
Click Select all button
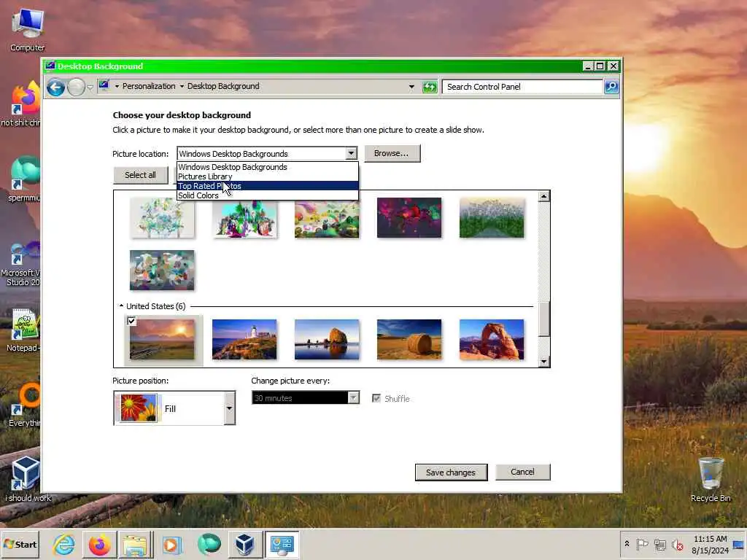pos(141,175)
